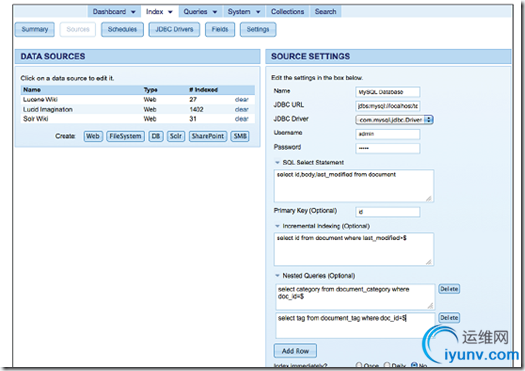525x371 pixels.
Task: Switch to the Summary tab
Action: coord(35,29)
